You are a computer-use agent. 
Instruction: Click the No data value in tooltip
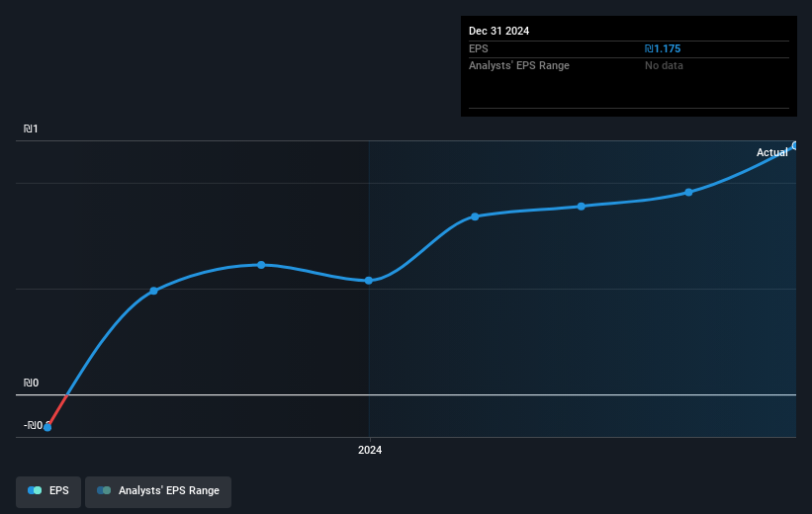664,66
